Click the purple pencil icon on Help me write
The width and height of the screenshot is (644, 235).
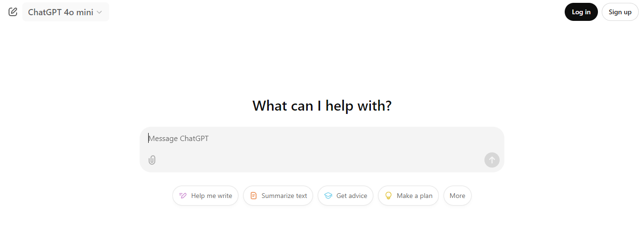point(183,196)
